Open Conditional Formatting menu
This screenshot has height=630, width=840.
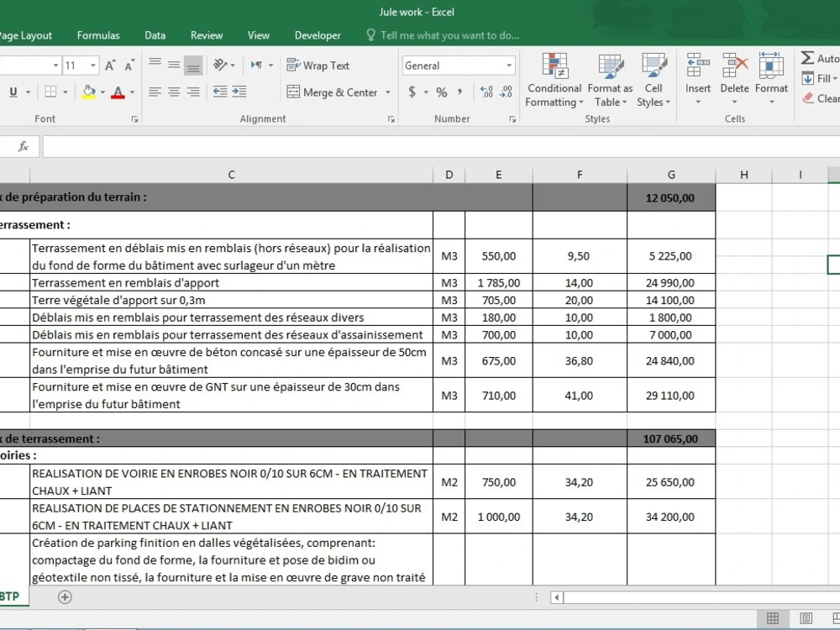click(x=554, y=81)
